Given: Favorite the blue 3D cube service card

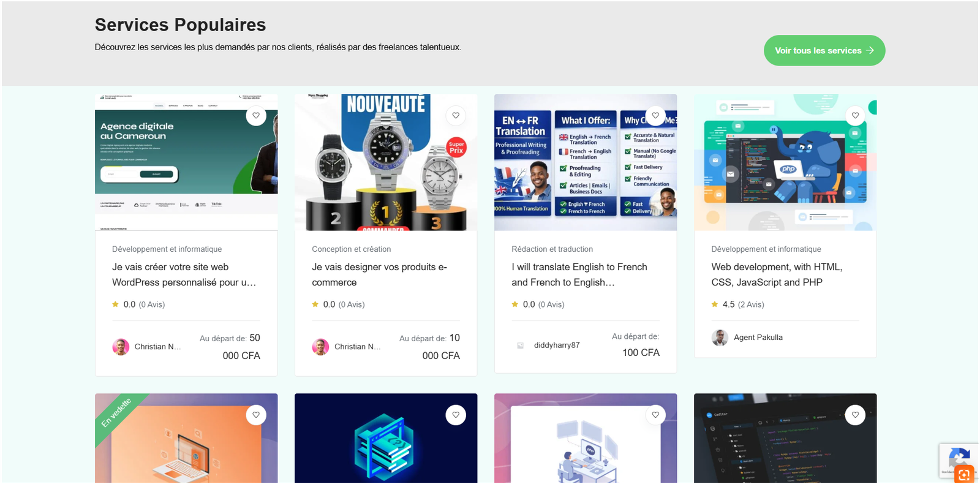Looking at the screenshot, I should pyautogui.click(x=456, y=415).
